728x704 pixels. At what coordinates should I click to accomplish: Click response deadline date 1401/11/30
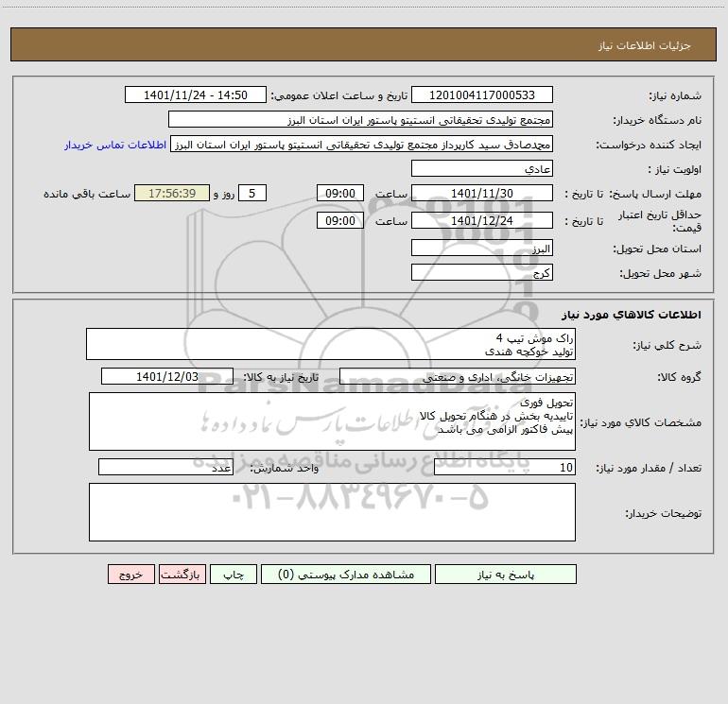(x=482, y=193)
